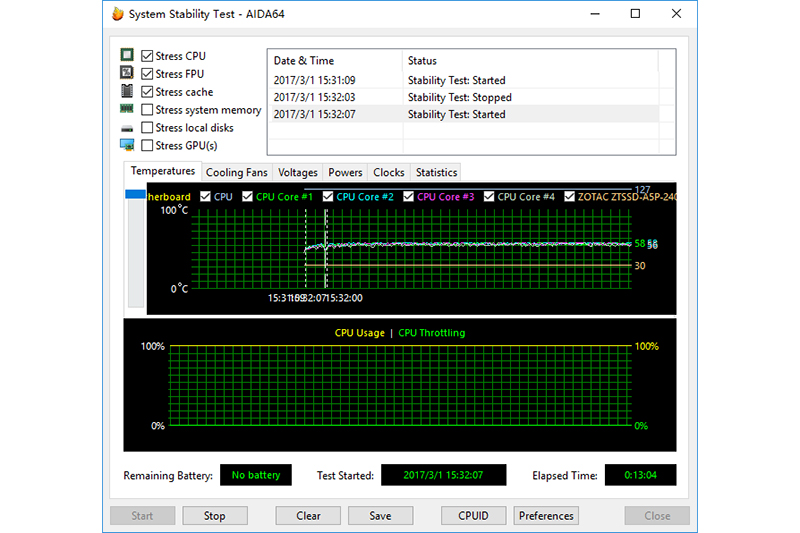Enable Stress GPU(s) checkbox

click(147, 145)
